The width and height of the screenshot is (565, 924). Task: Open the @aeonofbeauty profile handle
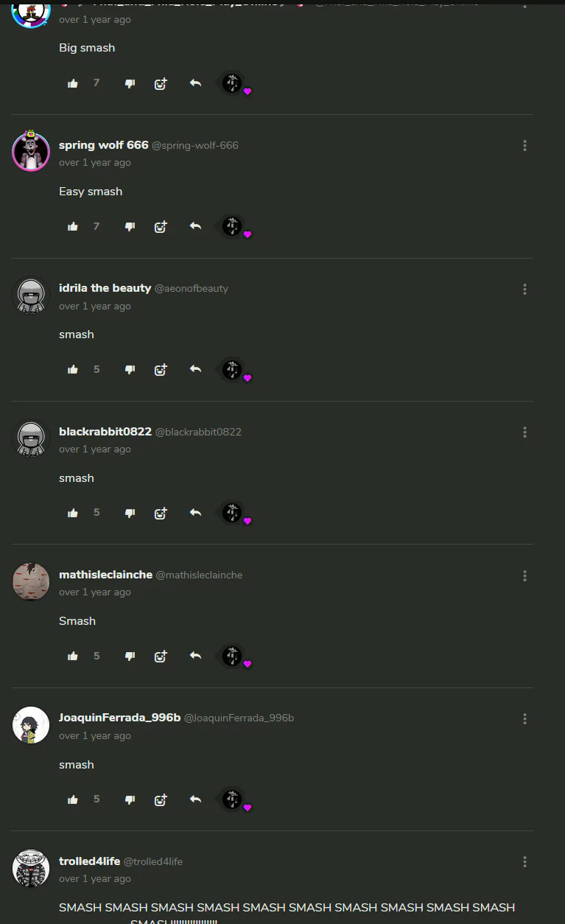[192, 288]
